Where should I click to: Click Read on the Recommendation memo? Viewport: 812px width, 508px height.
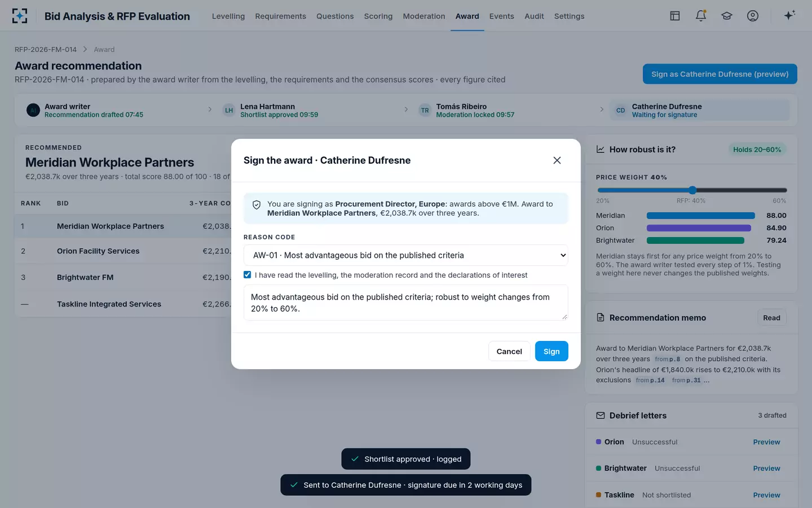[x=771, y=318]
